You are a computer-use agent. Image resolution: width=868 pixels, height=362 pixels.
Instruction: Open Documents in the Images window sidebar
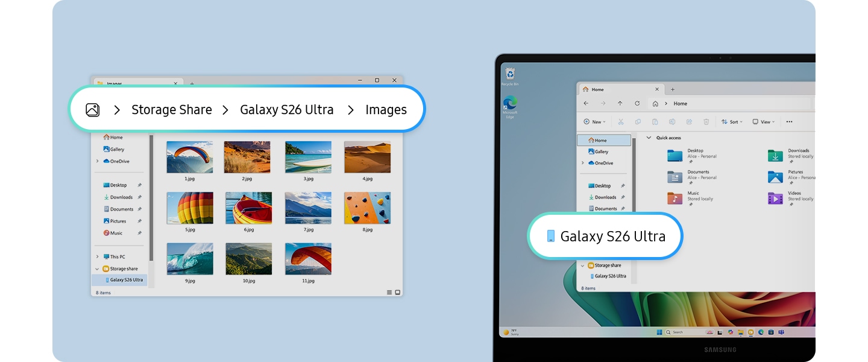click(118, 209)
